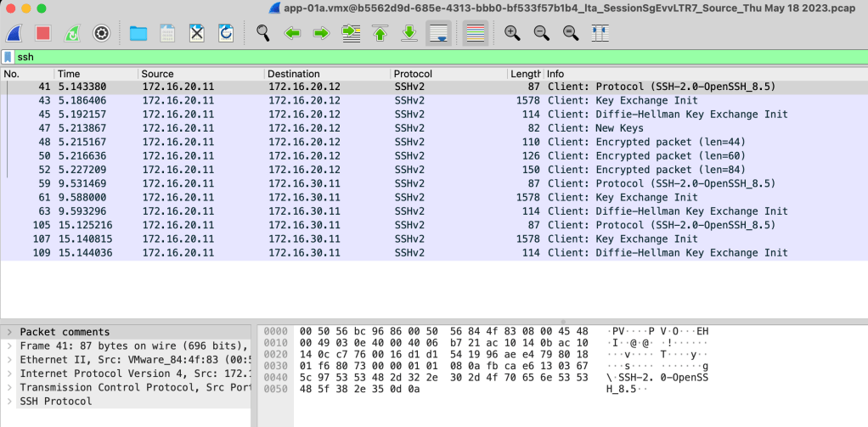Toggle packet colorization rules
The image size is (868, 427).
pyautogui.click(x=476, y=33)
